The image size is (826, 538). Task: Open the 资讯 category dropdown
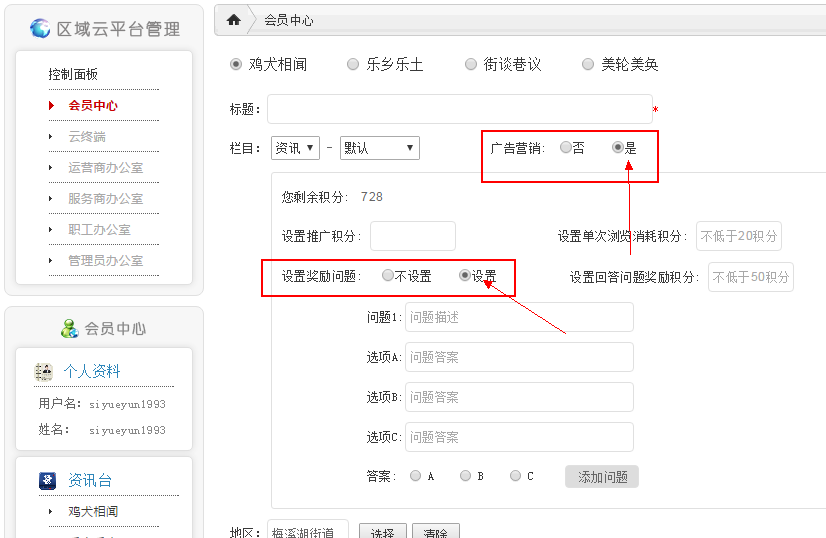click(x=296, y=148)
